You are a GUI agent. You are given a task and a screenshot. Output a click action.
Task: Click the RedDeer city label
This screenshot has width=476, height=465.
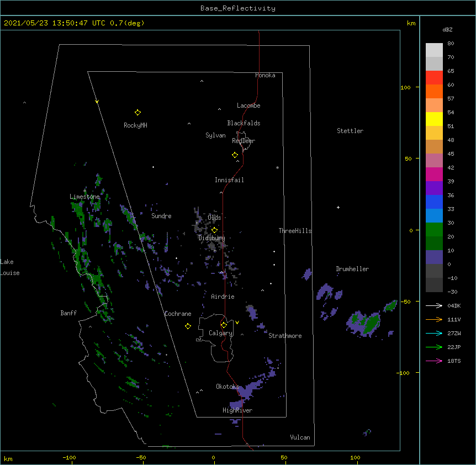pyautogui.click(x=244, y=141)
